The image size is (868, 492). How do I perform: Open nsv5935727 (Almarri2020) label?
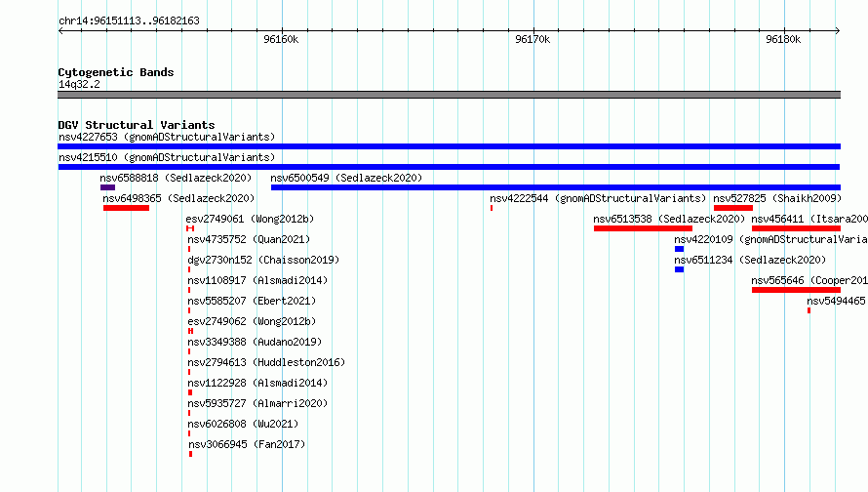(257, 403)
